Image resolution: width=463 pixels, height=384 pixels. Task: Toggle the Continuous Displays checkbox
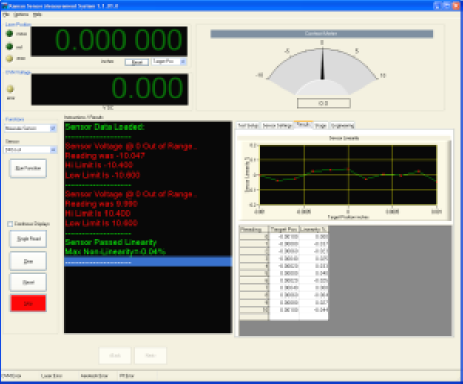pyautogui.click(x=10, y=224)
